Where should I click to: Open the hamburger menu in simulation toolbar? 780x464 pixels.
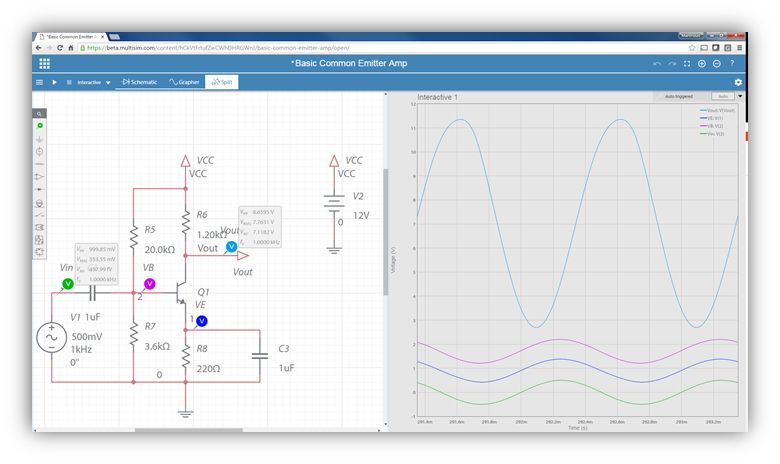click(39, 82)
